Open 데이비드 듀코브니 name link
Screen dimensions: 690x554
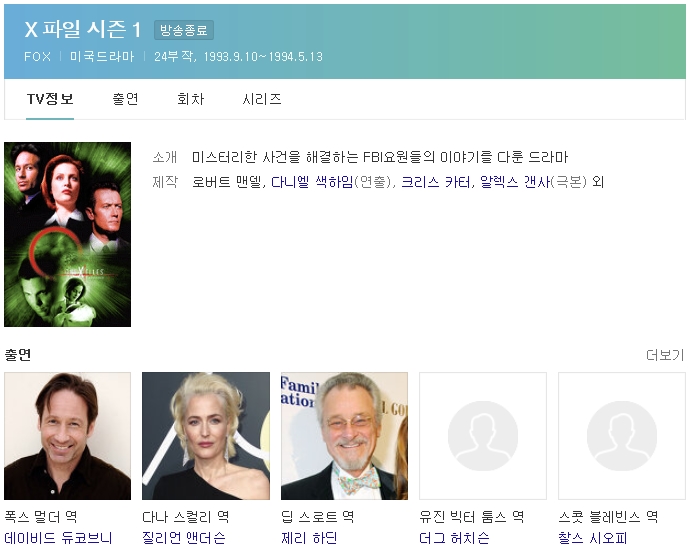coord(58,539)
